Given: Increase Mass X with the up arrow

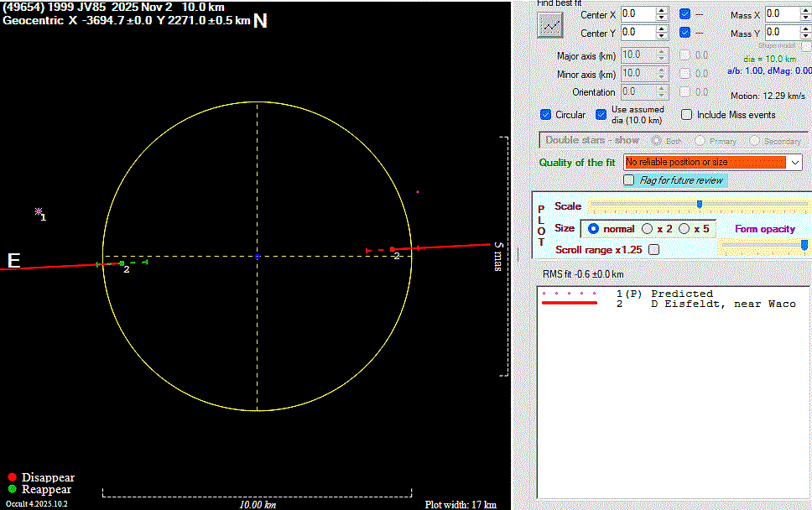Looking at the screenshot, I should (x=806, y=10).
